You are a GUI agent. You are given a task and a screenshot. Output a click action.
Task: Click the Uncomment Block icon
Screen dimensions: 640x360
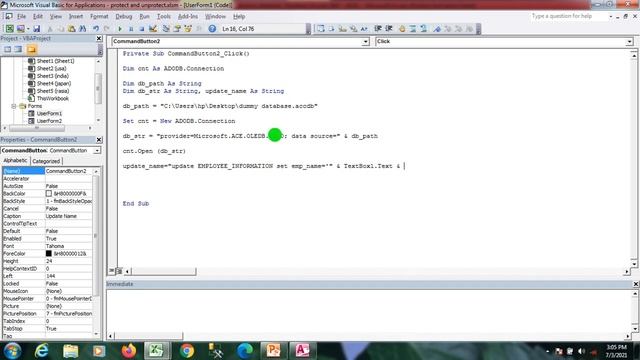click(x=424, y=29)
